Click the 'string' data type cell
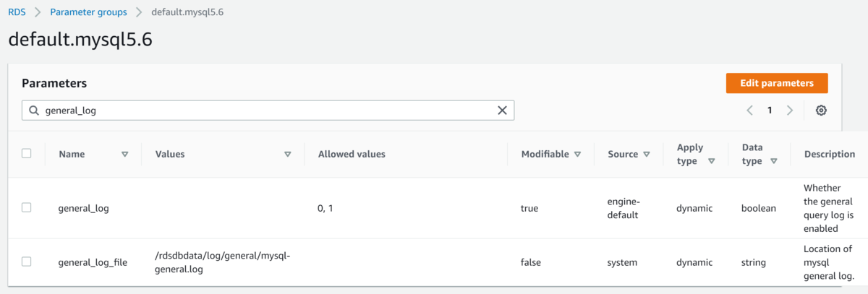868x294 pixels. pos(754,262)
